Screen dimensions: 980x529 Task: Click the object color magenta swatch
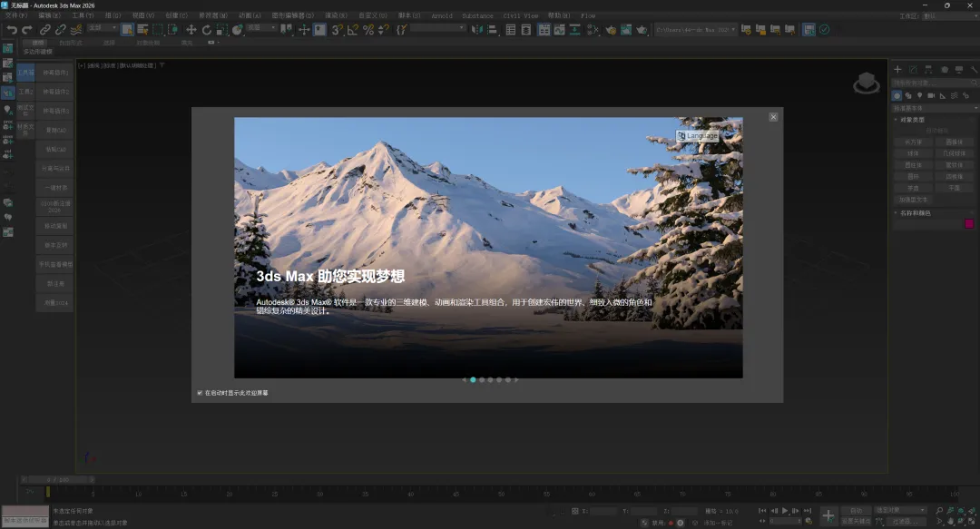point(969,224)
